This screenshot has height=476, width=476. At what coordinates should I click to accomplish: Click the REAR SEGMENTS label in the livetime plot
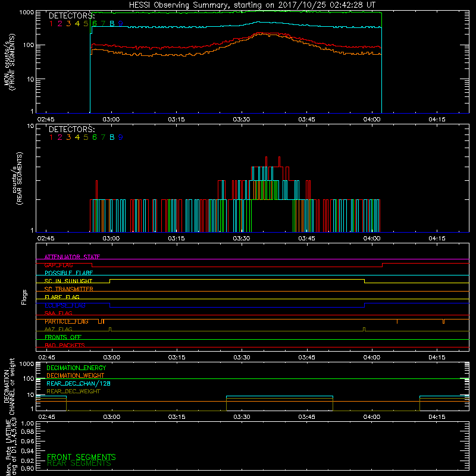click(x=79, y=464)
